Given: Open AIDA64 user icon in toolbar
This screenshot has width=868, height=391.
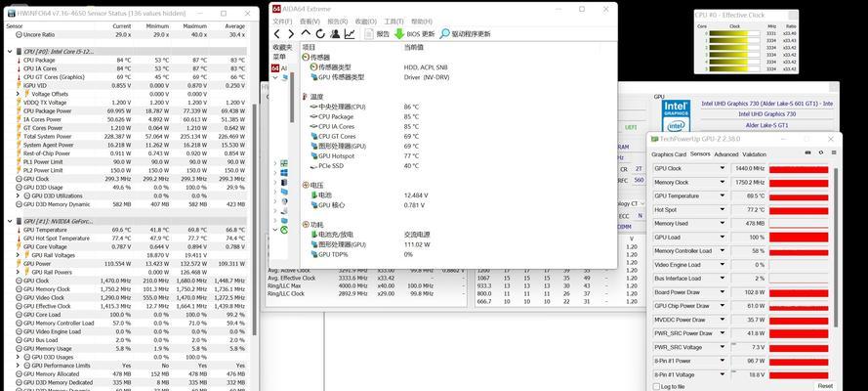Looking at the screenshot, I should coord(335,34).
